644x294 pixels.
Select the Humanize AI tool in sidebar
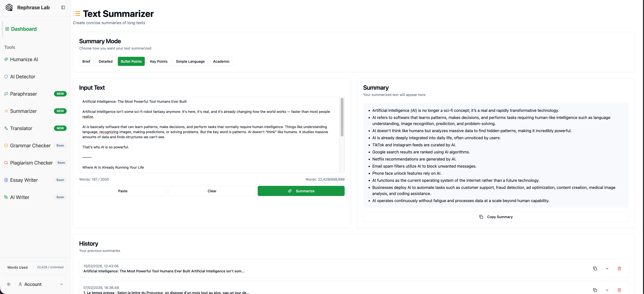pos(24,59)
